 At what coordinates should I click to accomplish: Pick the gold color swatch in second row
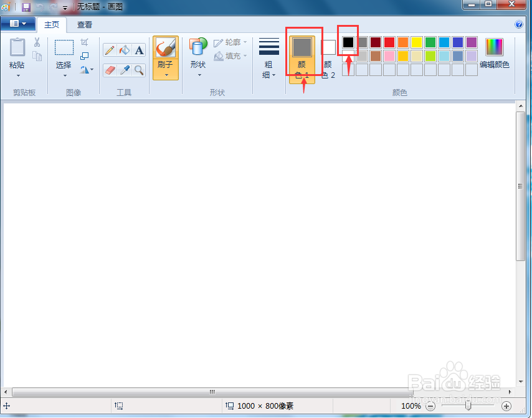pyautogui.click(x=403, y=56)
